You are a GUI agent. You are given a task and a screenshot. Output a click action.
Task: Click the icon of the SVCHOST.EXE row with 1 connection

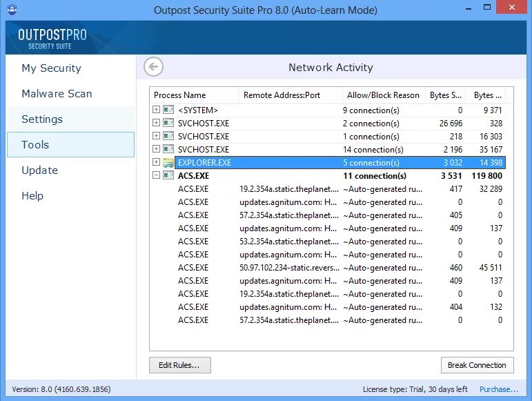168,136
